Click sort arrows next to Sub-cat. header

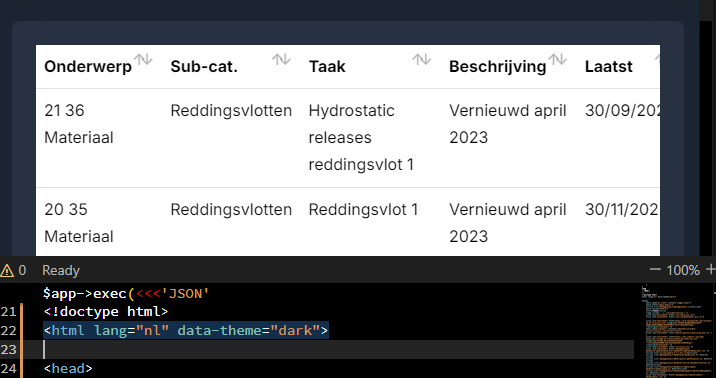point(281,59)
